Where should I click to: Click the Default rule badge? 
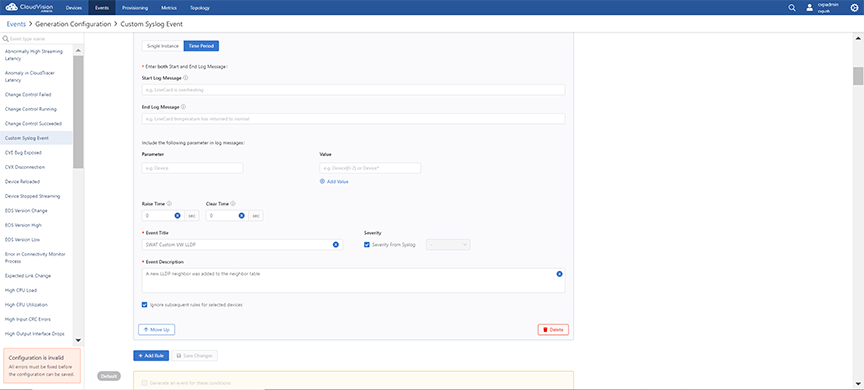(x=109, y=376)
